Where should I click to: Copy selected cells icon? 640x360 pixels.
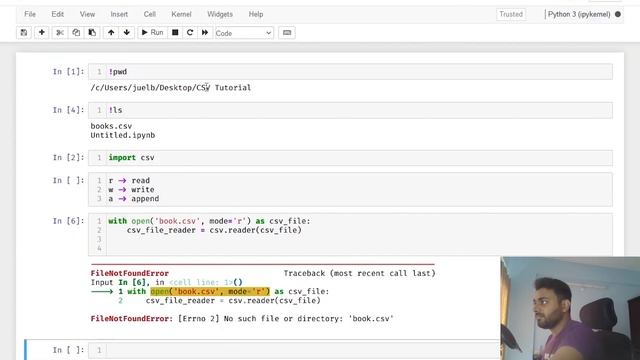pos(76,33)
